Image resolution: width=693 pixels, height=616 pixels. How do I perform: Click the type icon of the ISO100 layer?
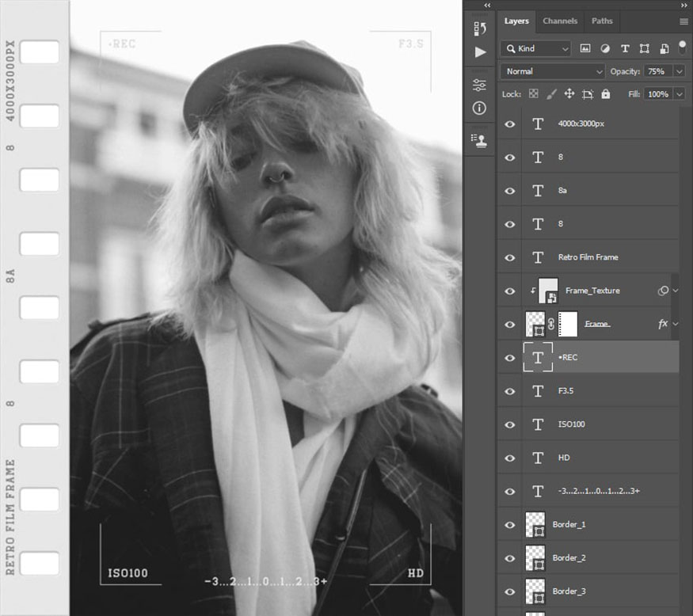coord(538,424)
